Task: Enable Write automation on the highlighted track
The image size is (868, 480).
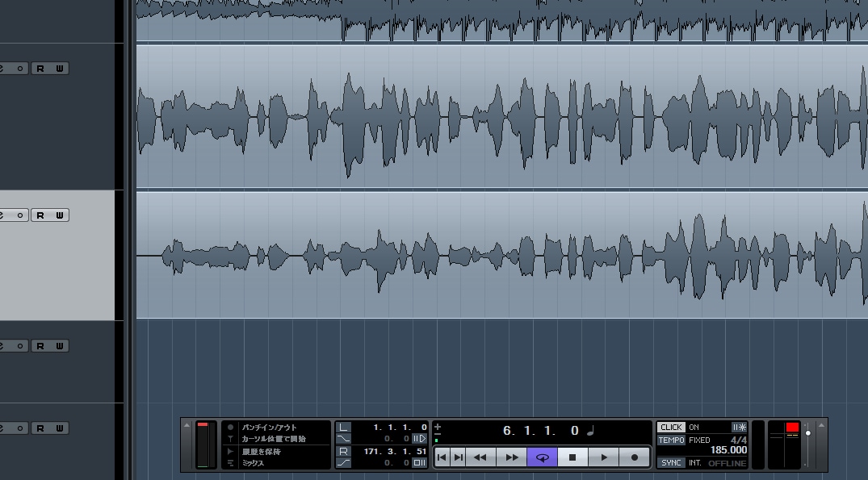Action: click(59, 215)
